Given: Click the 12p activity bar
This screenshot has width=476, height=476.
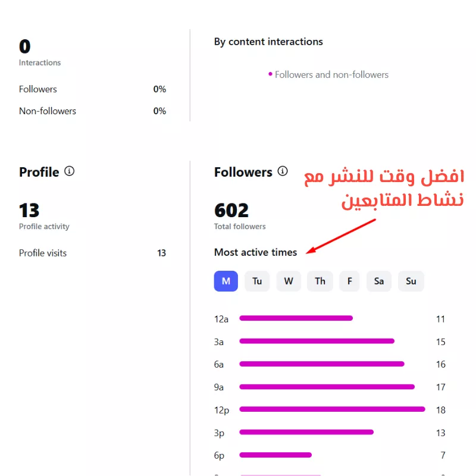Looking at the screenshot, I should point(332,409).
